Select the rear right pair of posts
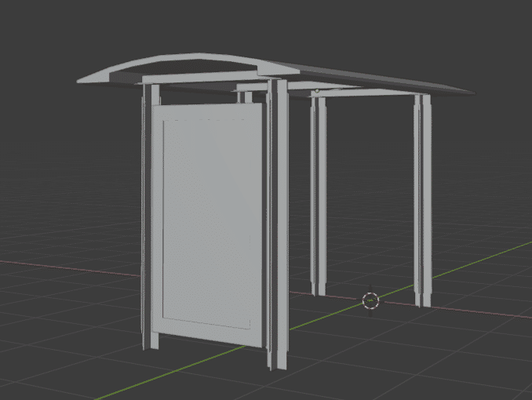 tap(423, 196)
